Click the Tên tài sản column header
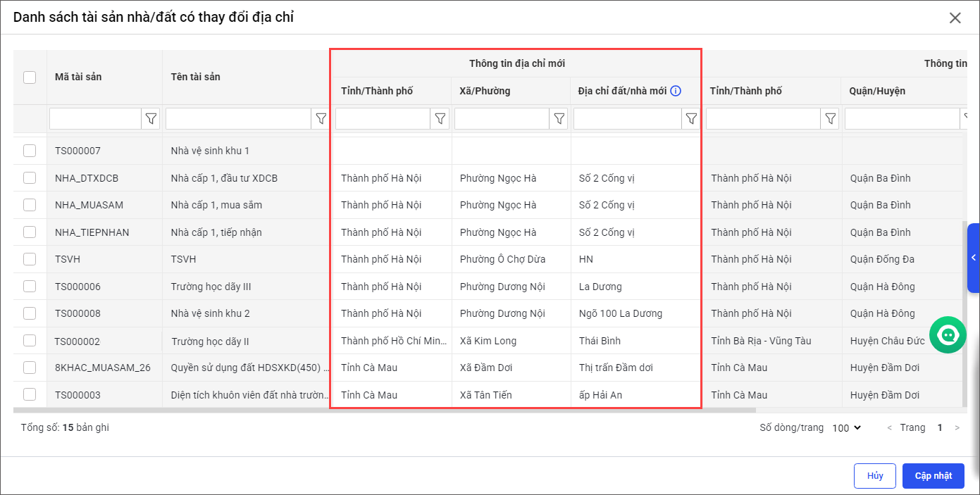This screenshot has width=980, height=495. 195,77
